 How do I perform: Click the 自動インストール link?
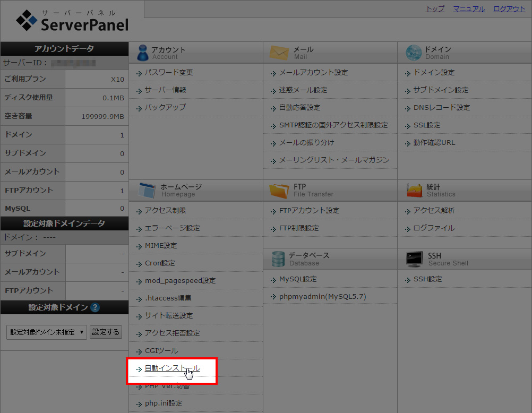tap(171, 368)
